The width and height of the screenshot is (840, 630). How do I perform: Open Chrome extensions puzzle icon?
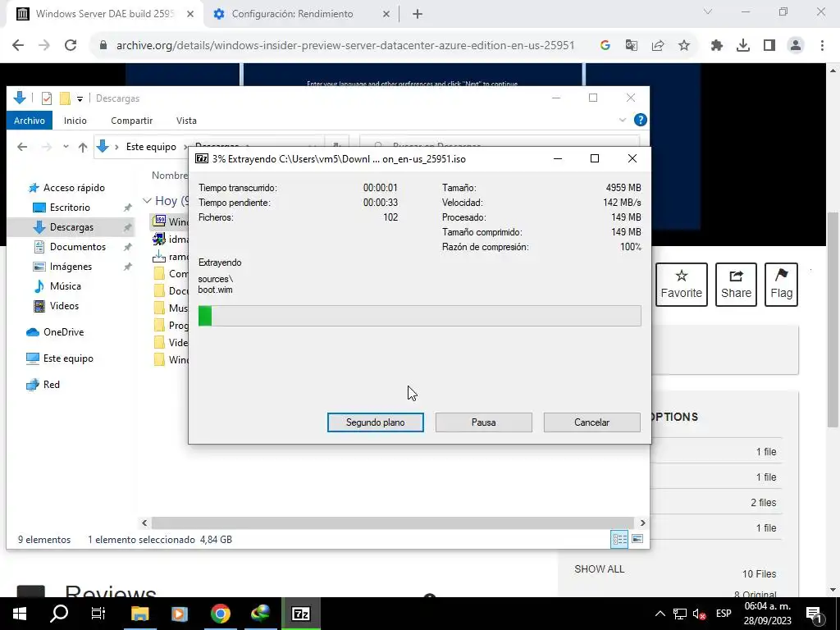click(717, 46)
